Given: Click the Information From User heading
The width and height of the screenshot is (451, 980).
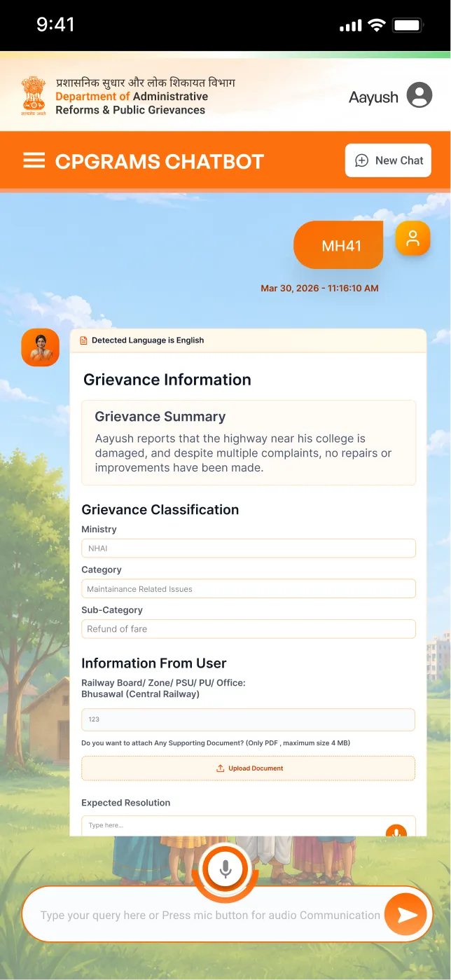Looking at the screenshot, I should [154, 663].
